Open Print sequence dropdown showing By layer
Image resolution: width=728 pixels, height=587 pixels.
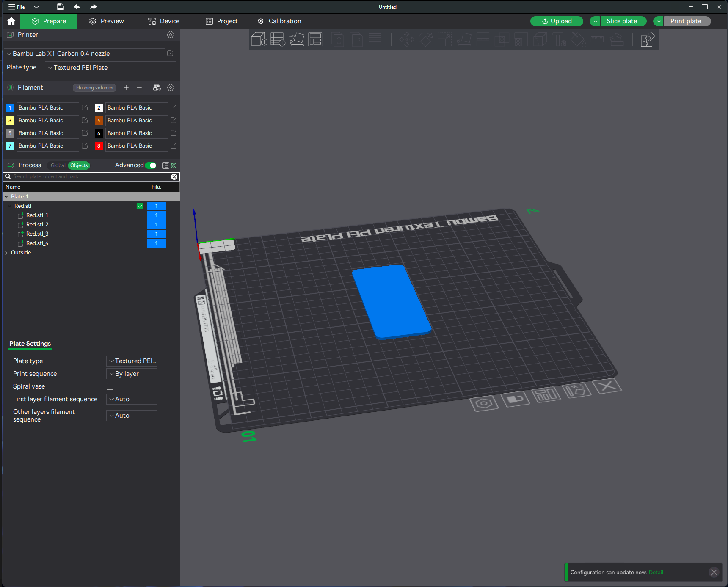(132, 374)
